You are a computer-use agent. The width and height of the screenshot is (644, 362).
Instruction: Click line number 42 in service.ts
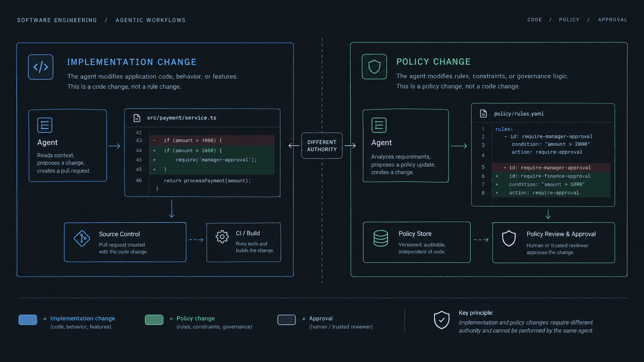tap(139, 133)
